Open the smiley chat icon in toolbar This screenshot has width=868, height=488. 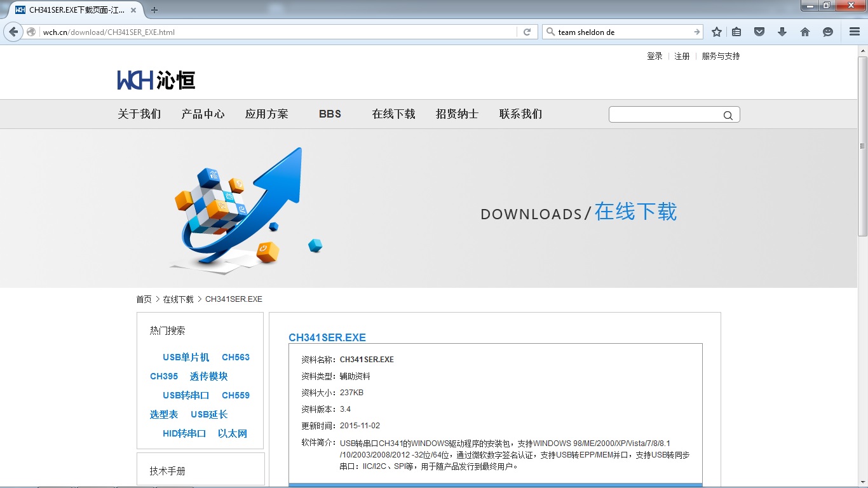pyautogui.click(x=828, y=32)
